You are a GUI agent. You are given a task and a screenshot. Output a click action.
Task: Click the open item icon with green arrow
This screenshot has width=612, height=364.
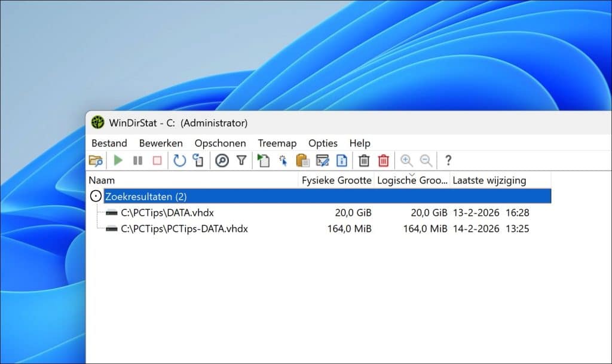(x=264, y=160)
